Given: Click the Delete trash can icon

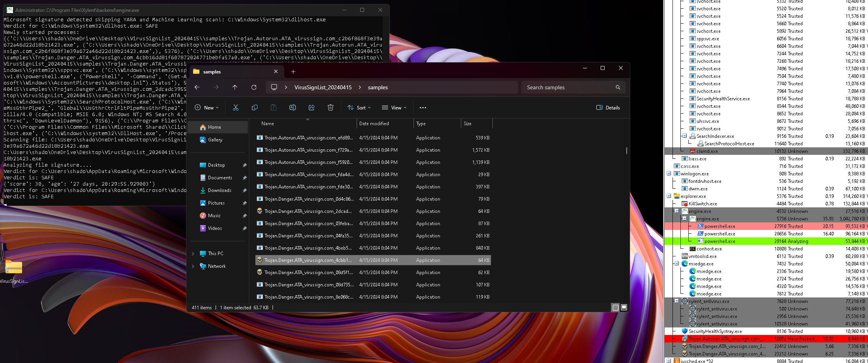Looking at the screenshot, I should point(331,107).
